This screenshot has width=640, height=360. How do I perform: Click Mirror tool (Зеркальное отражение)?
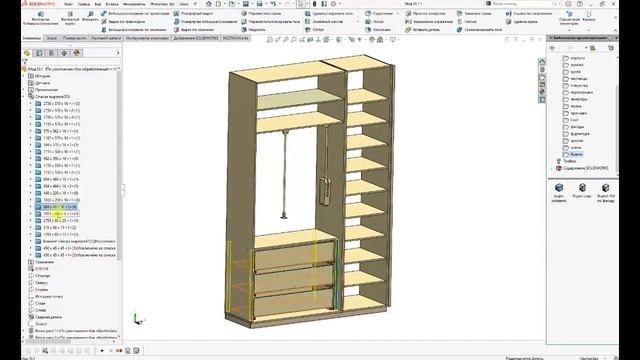[429, 22]
